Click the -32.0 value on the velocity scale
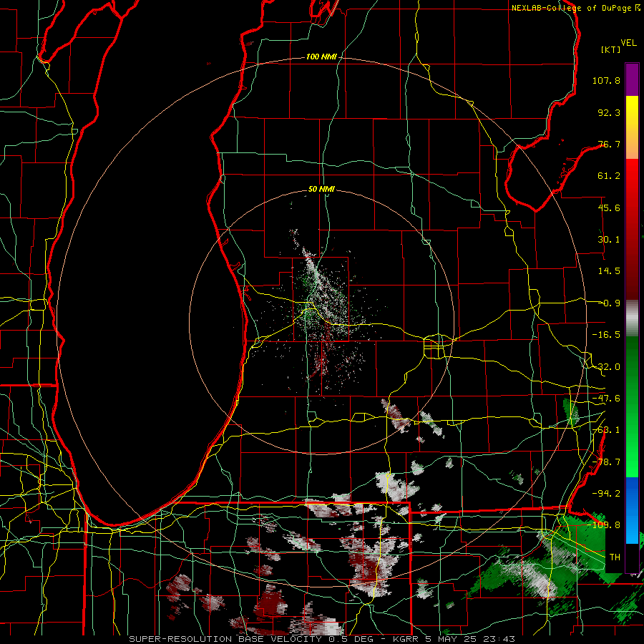Viewport: 644px width, 644px height. coord(606,367)
